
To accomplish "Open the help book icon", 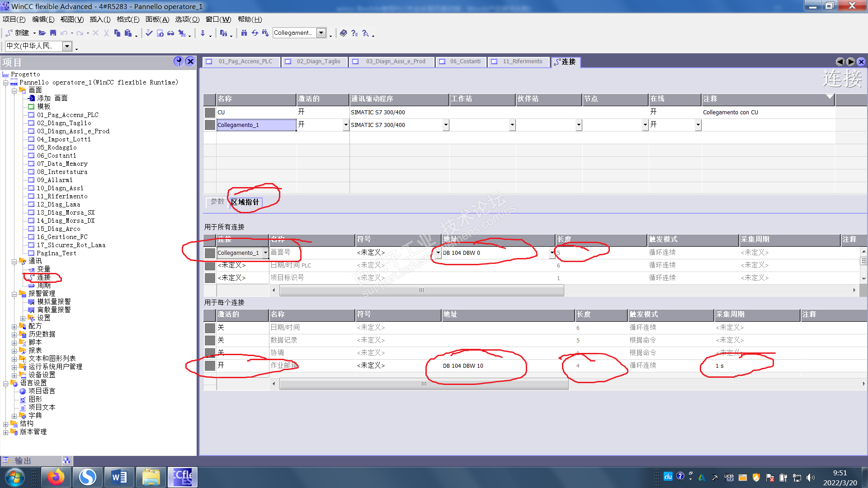I will [x=344, y=33].
